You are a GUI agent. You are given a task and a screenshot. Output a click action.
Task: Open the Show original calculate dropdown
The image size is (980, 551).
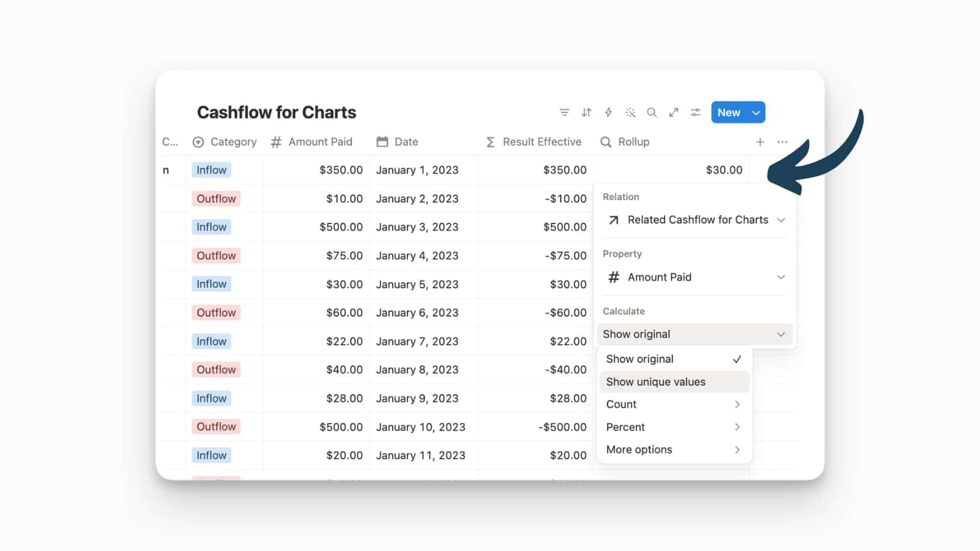pyautogui.click(x=695, y=334)
